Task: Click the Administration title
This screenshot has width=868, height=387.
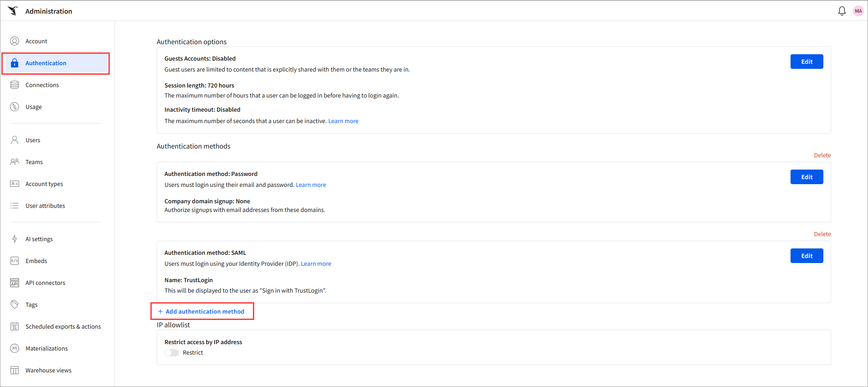Action: point(49,11)
